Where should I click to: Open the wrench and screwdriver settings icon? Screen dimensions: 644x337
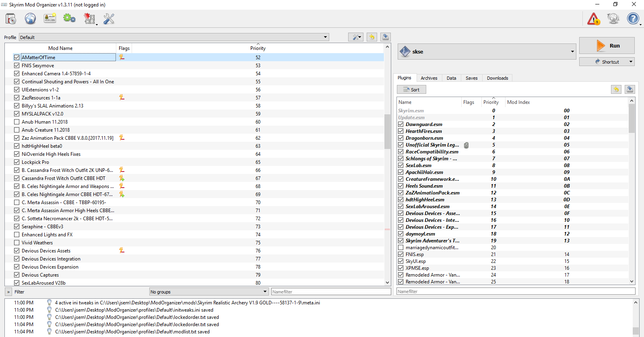click(109, 19)
